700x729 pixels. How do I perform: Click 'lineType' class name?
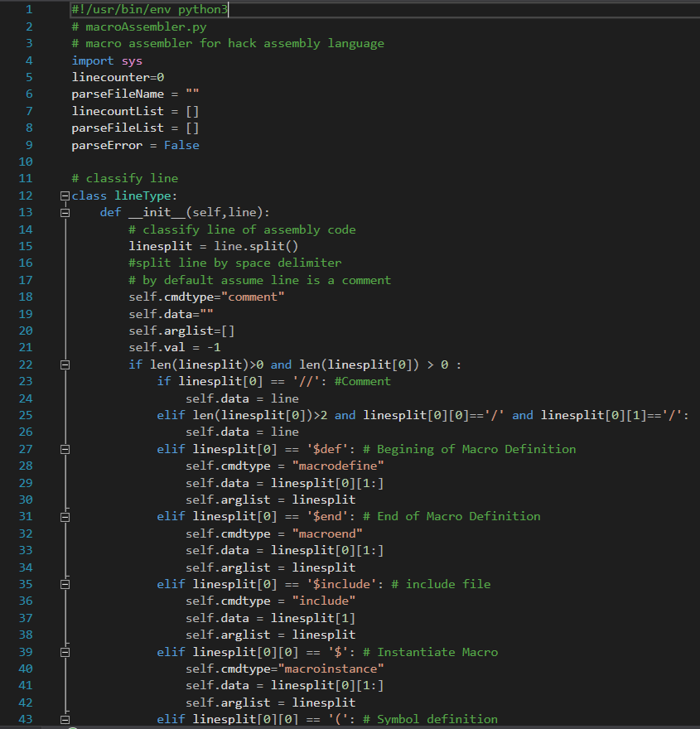[142, 196]
